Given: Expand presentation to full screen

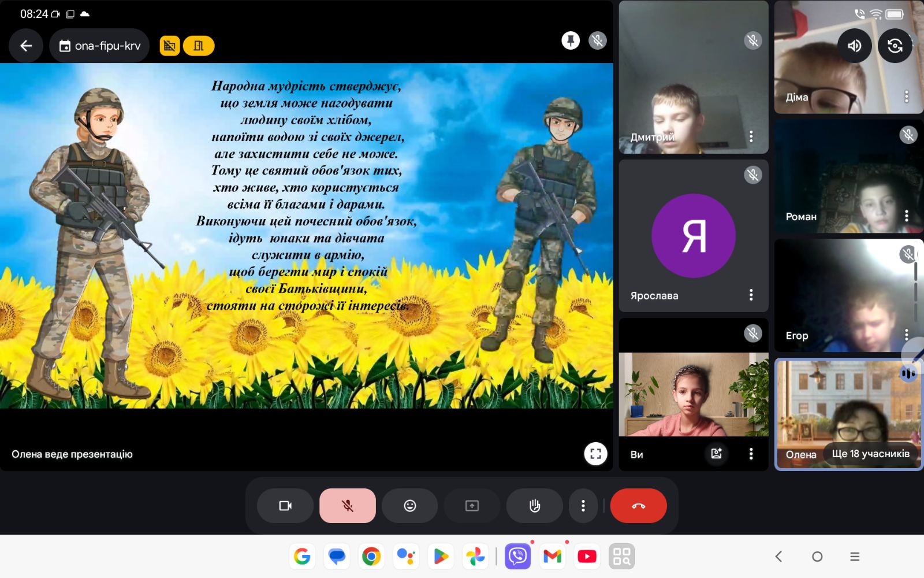Looking at the screenshot, I should (595, 454).
